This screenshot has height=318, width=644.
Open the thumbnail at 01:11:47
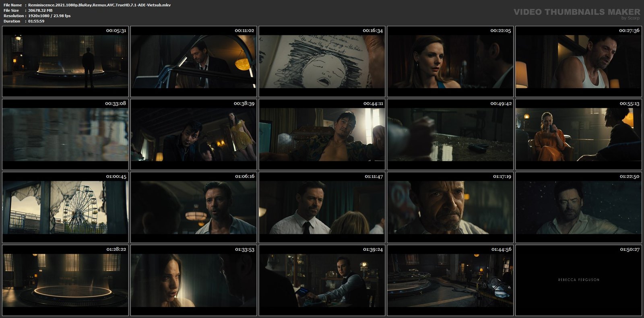[322, 207]
